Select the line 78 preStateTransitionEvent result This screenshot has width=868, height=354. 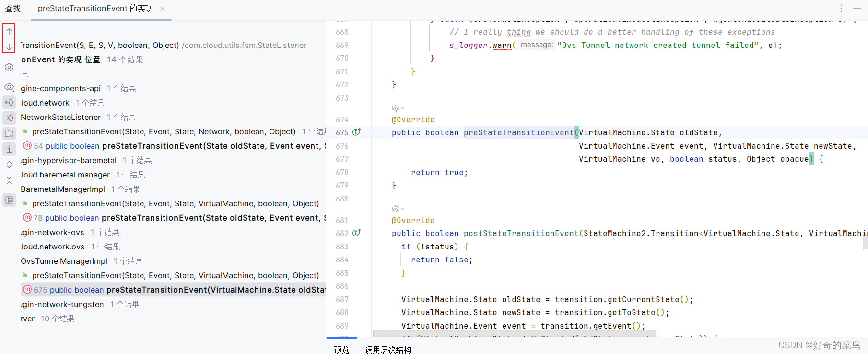pos(174,218)
